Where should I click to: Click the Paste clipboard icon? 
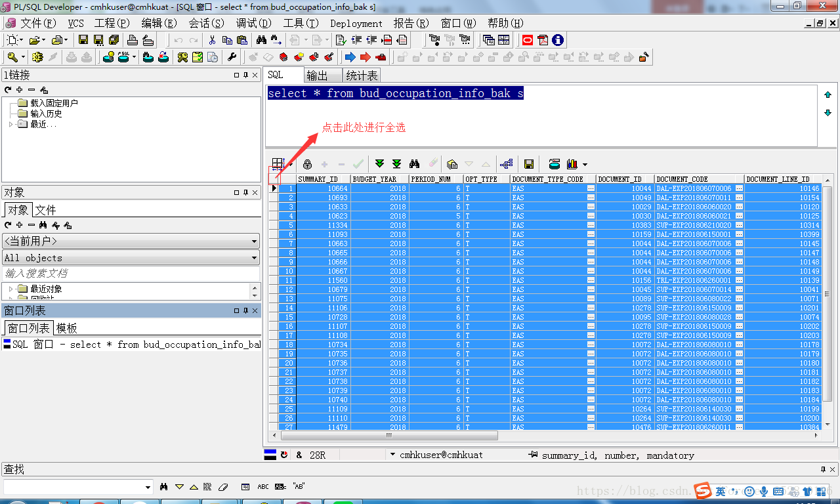coord(241,40)
